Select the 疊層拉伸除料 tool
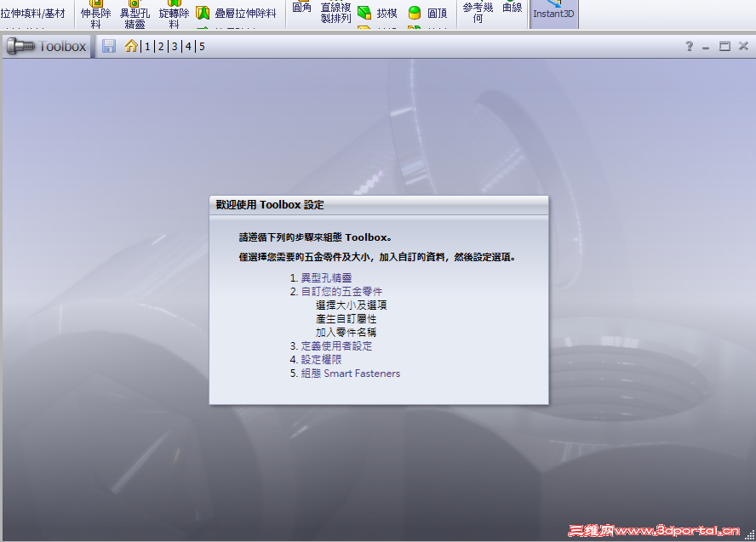This screenshot has width=756, height=542. coord(237,13)
